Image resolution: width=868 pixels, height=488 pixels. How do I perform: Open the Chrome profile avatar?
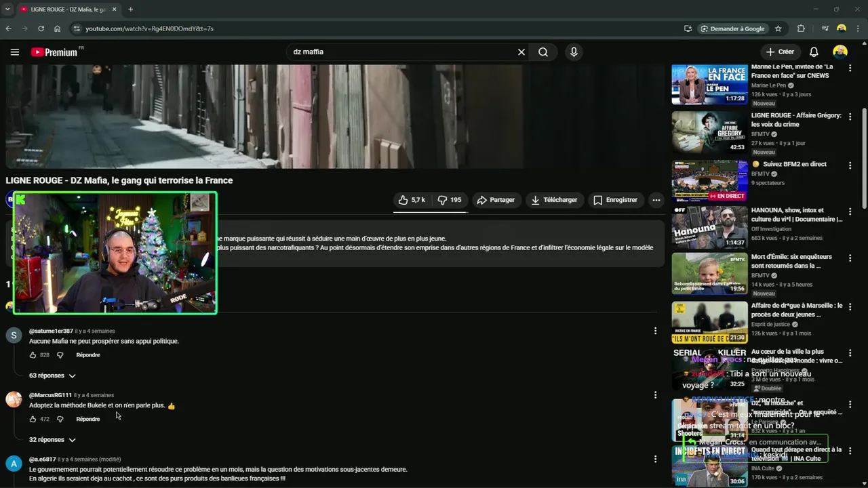[x=842, y=28]
